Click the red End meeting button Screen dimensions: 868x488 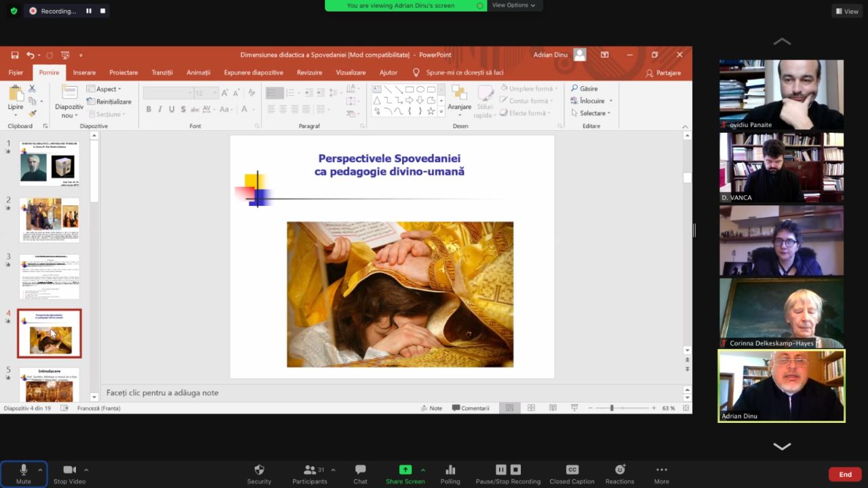click(845, 474)
